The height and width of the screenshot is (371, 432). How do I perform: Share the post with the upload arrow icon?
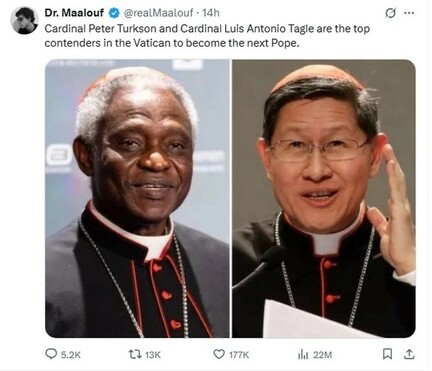(409, 354)
